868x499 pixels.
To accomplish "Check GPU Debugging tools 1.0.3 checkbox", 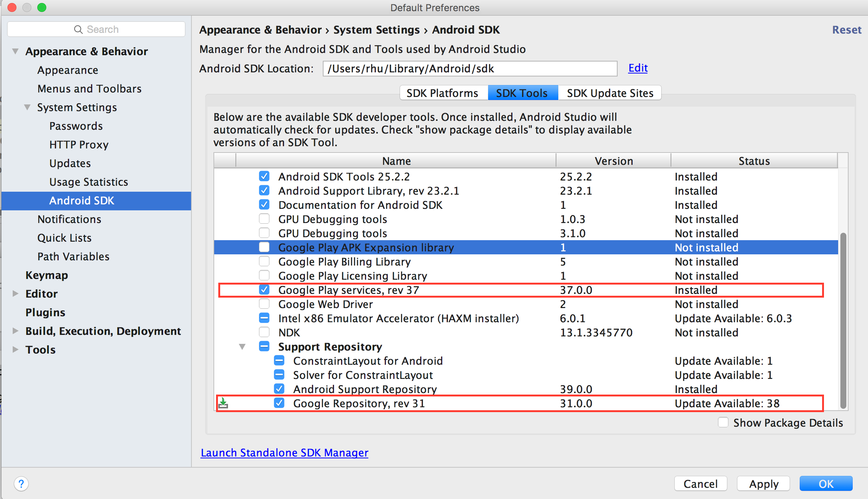I will click(x=264, y=219).
